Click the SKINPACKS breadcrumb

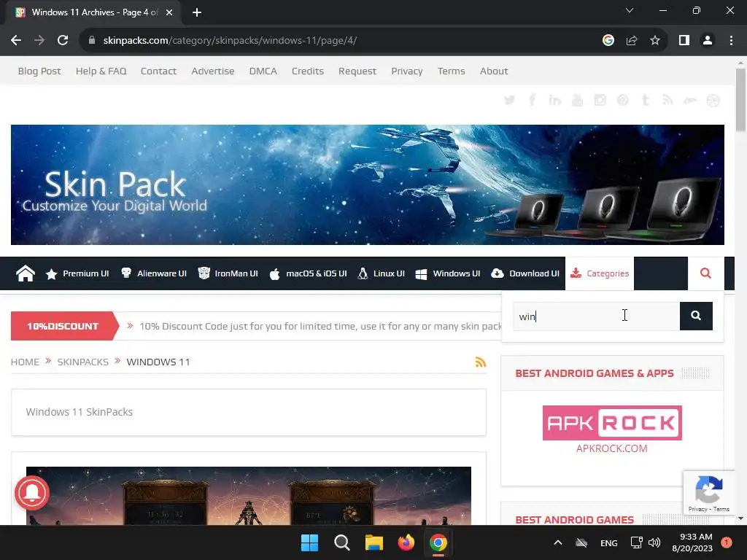83,362
